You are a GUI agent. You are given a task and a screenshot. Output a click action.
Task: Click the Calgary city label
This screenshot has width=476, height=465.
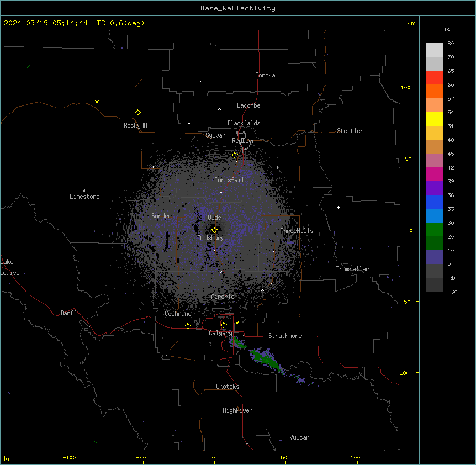[220, 333]
